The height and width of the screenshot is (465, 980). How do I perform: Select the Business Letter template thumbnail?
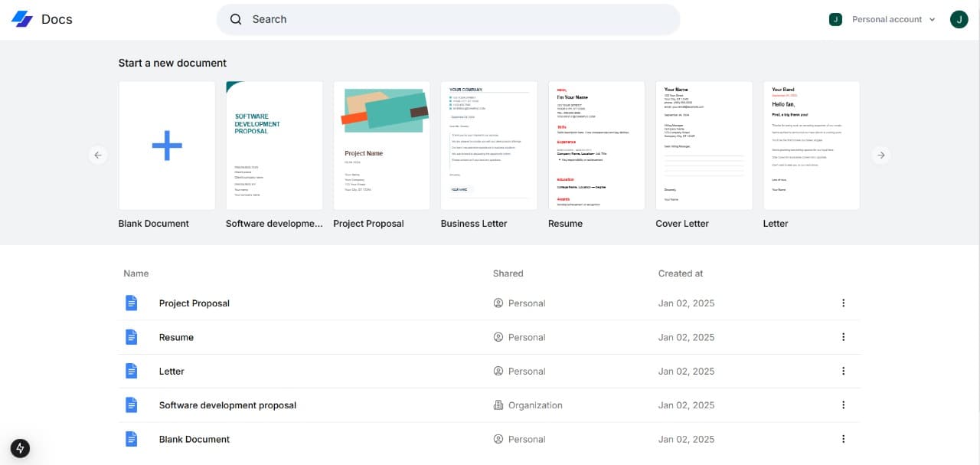coord(489,146)
